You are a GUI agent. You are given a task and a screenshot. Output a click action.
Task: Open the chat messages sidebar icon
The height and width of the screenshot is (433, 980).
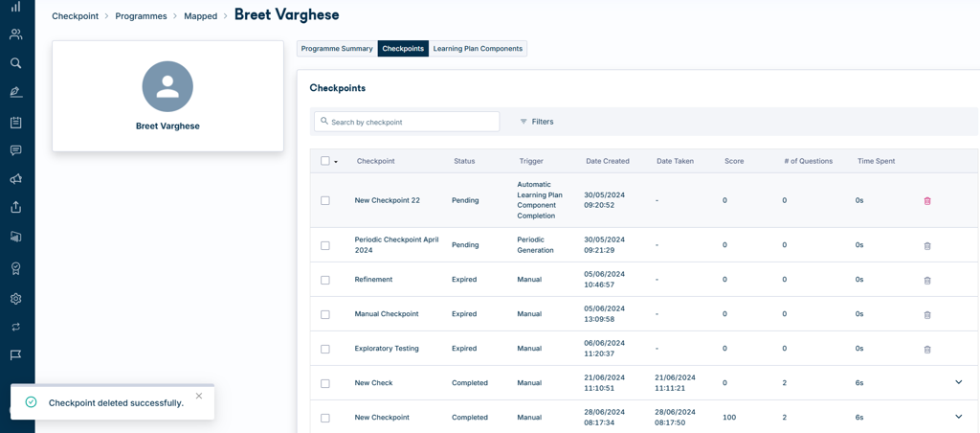(15, 150)
